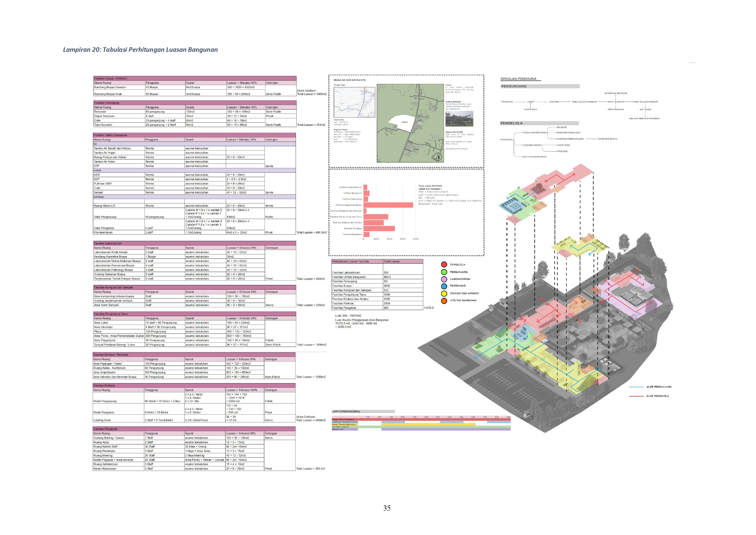
Task: Click the Fasilitas Keperluan Buaya chart bar
Action: [x=388, y=205]
